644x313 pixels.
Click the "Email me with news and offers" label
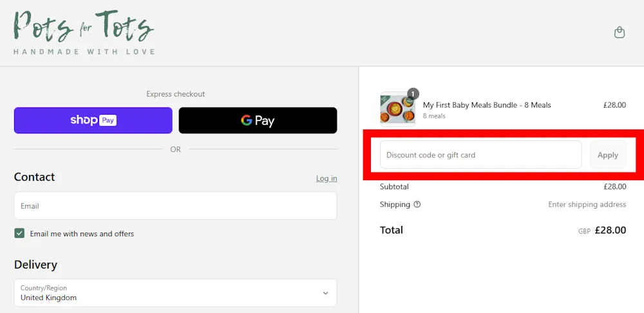82,234
